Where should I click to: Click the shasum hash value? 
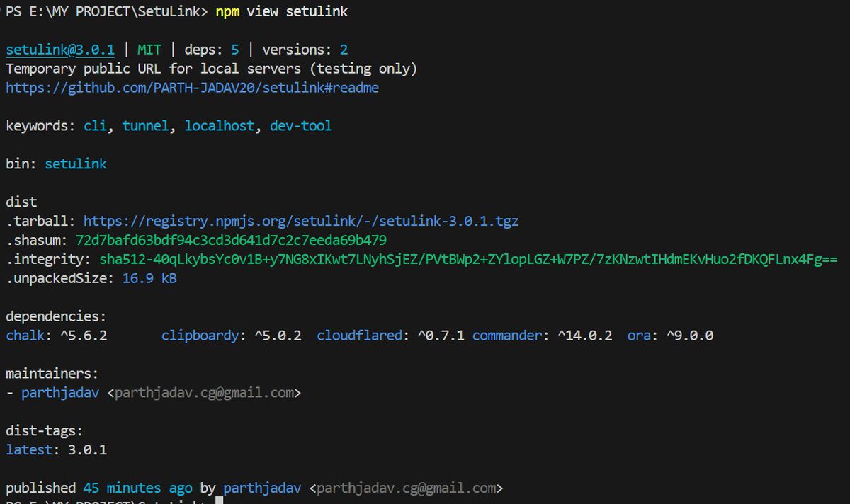pyautogui.click(x=231, y=241)
